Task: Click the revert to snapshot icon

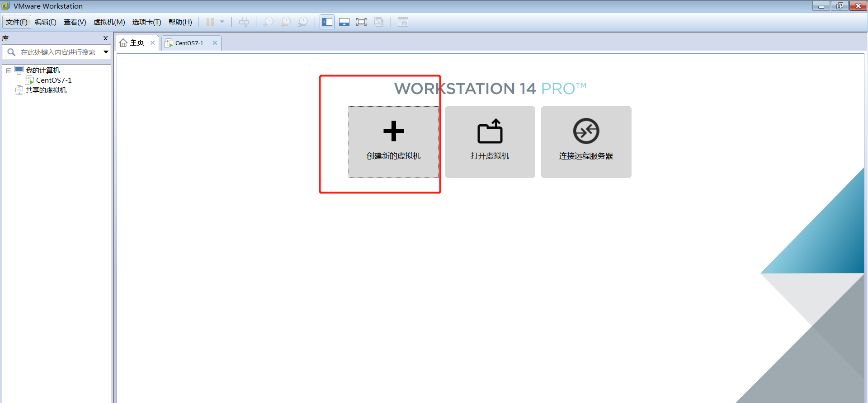Action: [286, 22]
